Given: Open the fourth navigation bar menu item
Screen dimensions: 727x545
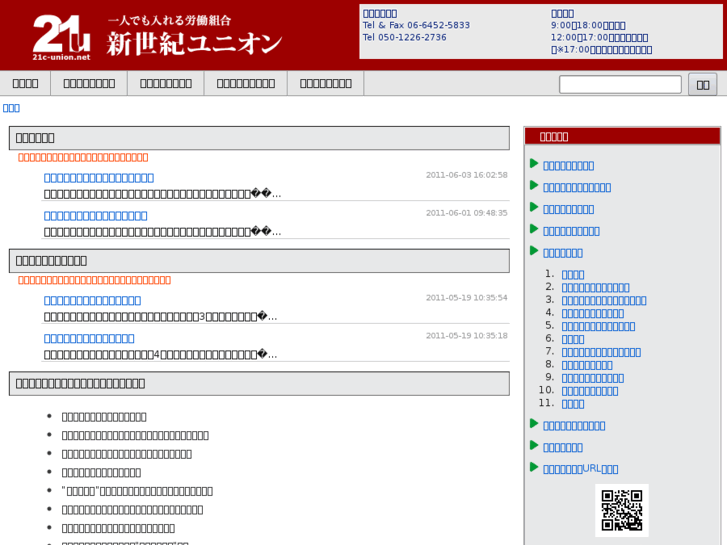Looking at the screenshot, I should pyautogui.click(x=246, y=83).
